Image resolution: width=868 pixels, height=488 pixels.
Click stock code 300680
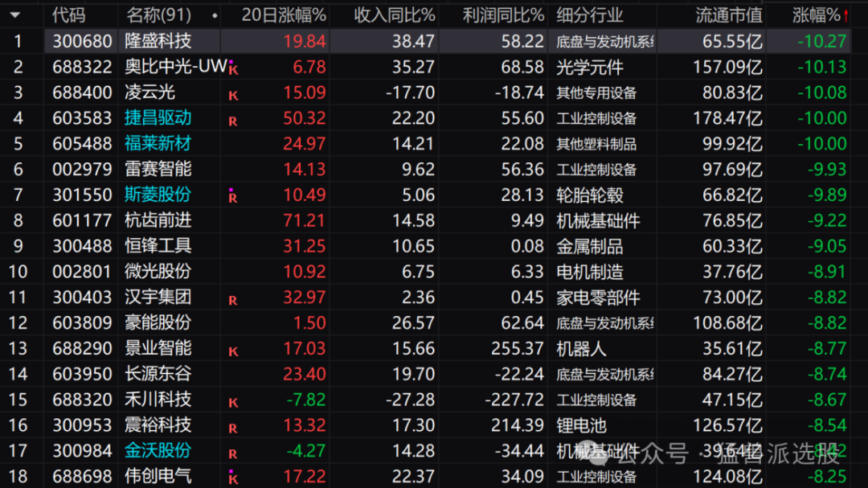pos(82,41)
